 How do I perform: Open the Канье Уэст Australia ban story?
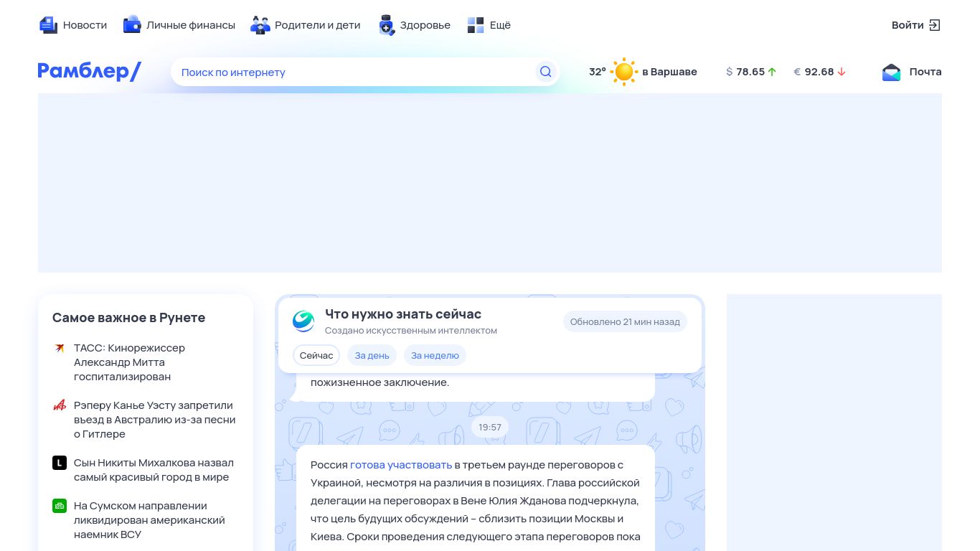click(x=154, y=420)
